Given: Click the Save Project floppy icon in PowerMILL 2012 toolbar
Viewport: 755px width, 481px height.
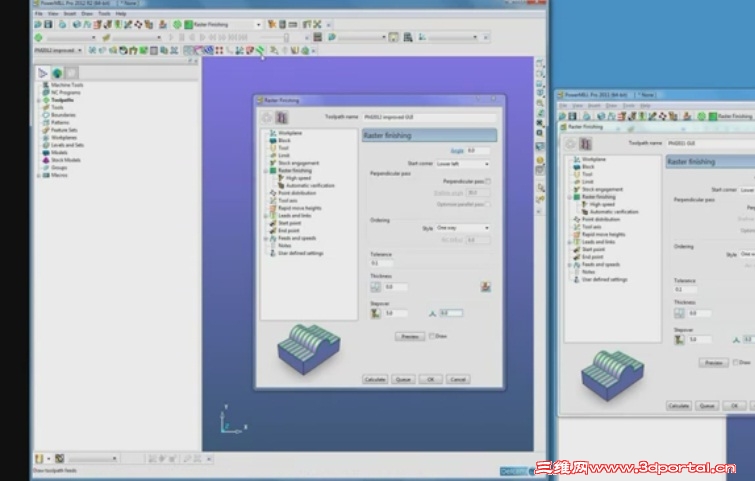Looking at the screenshot, I should coord(48,24).
